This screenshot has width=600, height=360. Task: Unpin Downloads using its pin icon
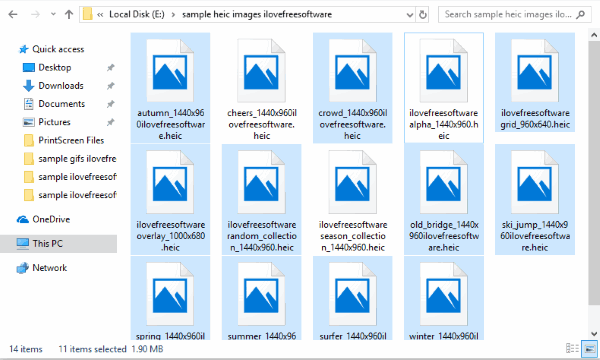pyautogui.click(x=110, y=86)
